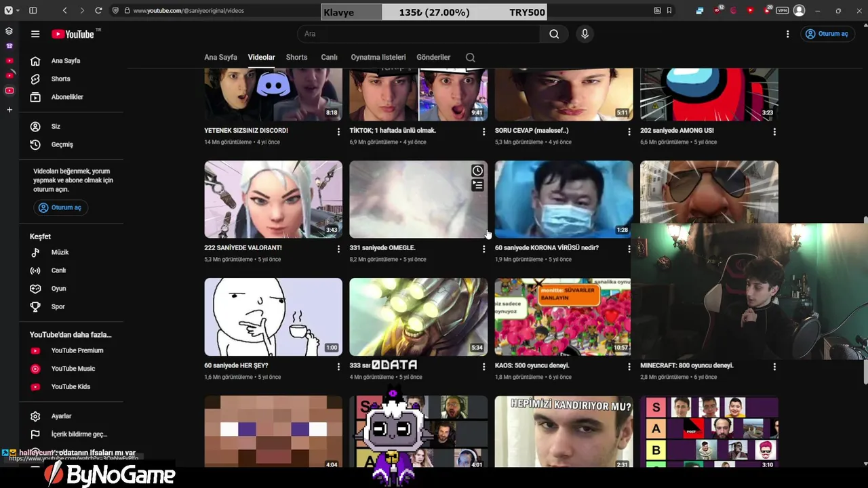
Task: Open video title TİKTOK; 1 haftada ünlü olmak
Action: pos(393,130)
